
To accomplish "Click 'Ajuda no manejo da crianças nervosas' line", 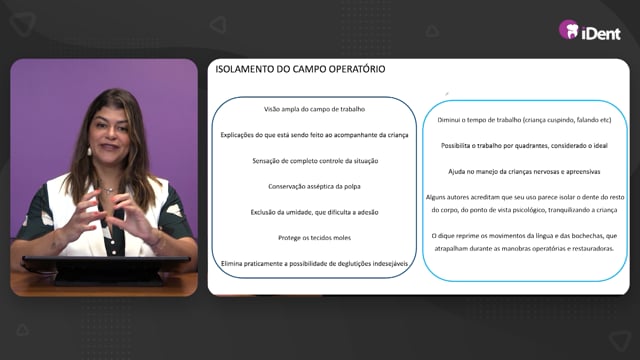I will pyautogui.click(x=524, y=171).
